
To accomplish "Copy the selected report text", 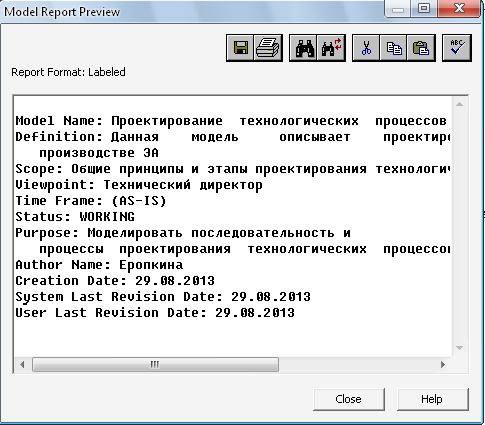I will tap(394, 48).
